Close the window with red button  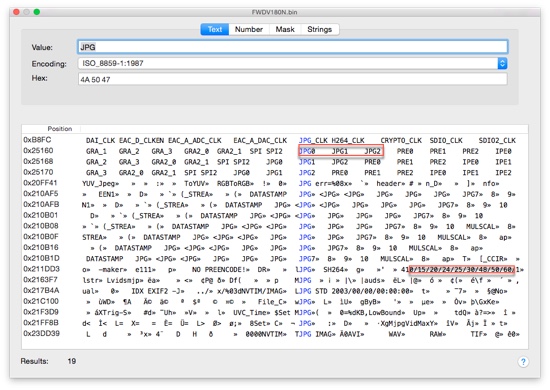16,12
